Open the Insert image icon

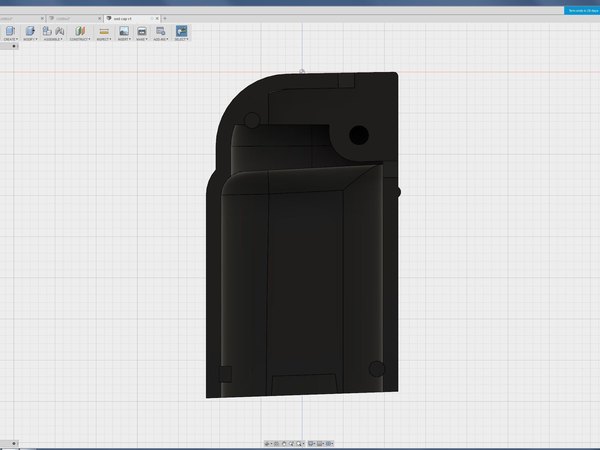[x=124, y=31]
